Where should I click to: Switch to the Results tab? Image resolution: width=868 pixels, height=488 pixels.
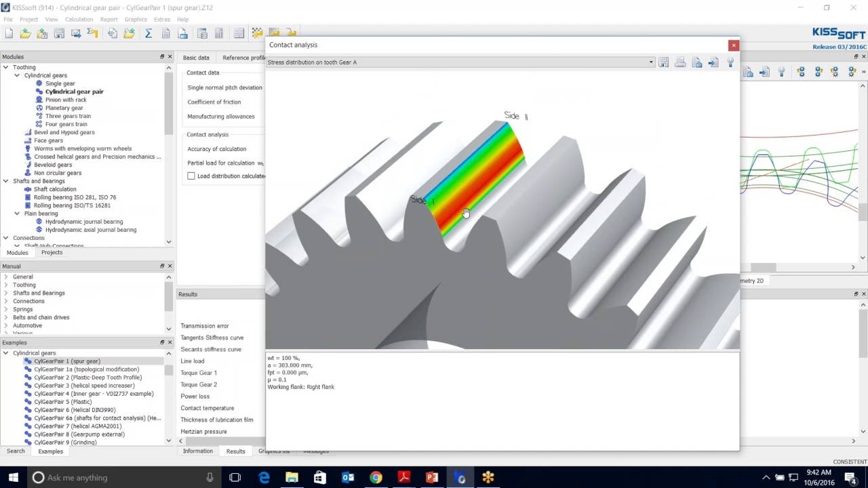pyautogui.click(x=236, y=451)
